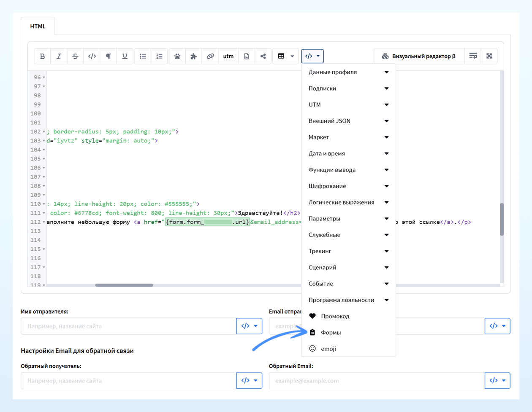Insert inline code tag

[92, 56]
